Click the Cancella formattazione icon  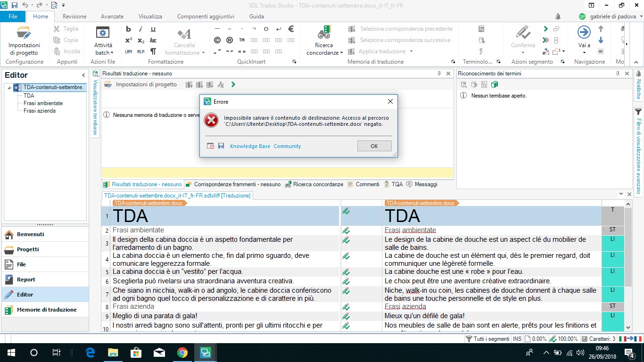[x=184, y=34]
